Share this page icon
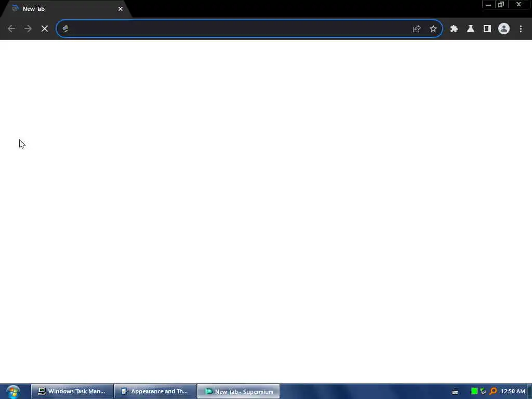 click(417, 29)
